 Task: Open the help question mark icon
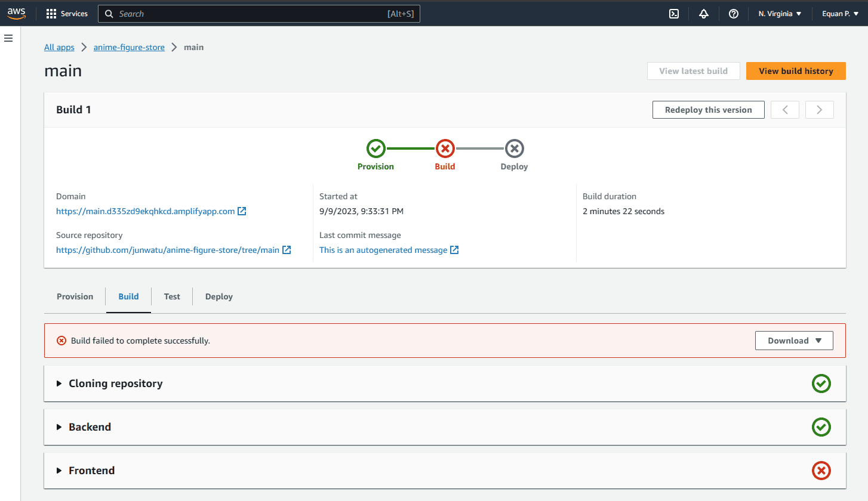tap(734, 14)
